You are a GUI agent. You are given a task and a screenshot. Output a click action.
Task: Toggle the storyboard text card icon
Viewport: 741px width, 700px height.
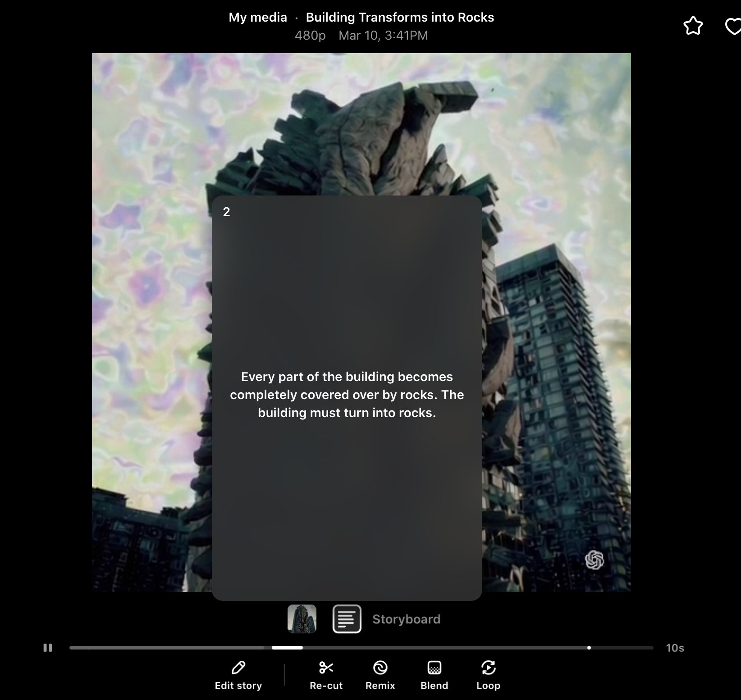[347, 619]
